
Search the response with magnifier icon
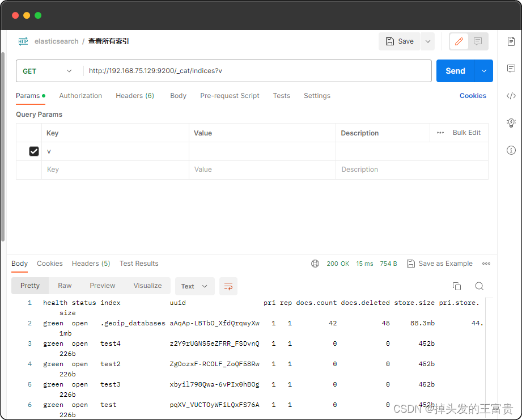479,286
